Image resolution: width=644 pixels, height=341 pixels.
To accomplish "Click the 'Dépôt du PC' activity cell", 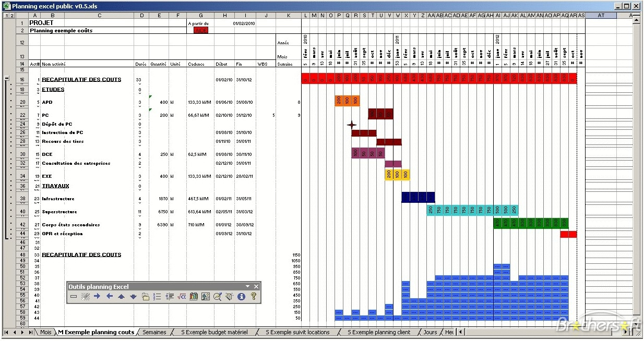I will 57,124.
